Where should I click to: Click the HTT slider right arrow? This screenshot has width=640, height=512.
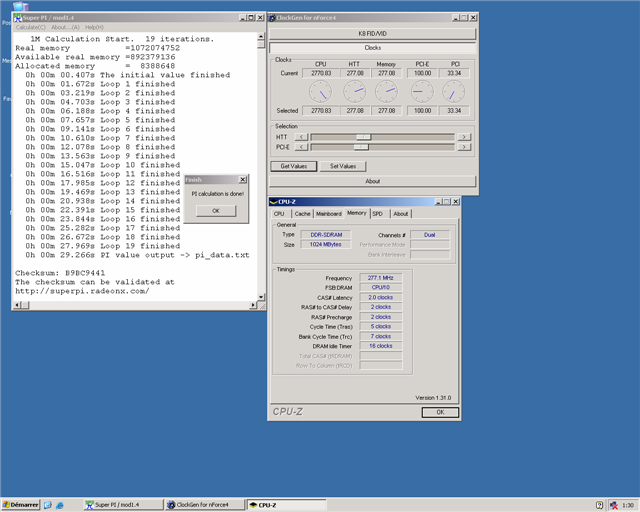pos(463,136)
